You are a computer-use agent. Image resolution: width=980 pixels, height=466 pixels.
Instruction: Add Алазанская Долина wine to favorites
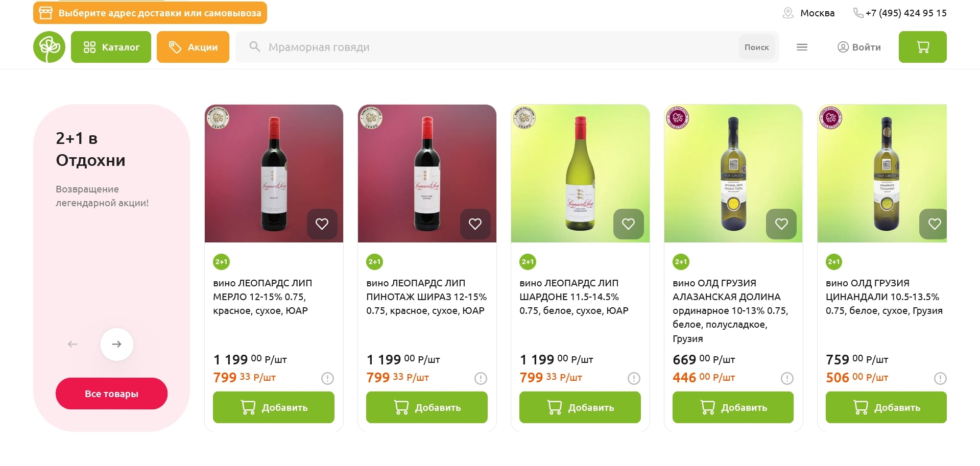tap(781, 224)
